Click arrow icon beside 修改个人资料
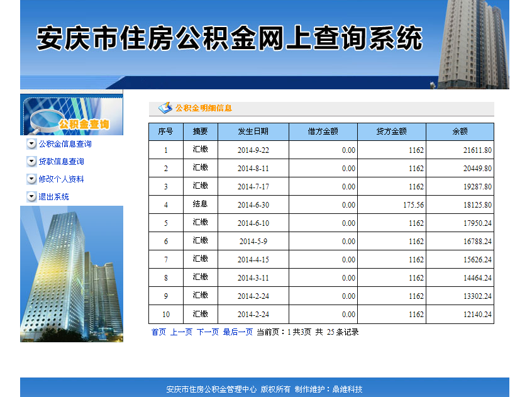This screenshot has height=397, width=532. pyautogui.click(x=31, y=179)
